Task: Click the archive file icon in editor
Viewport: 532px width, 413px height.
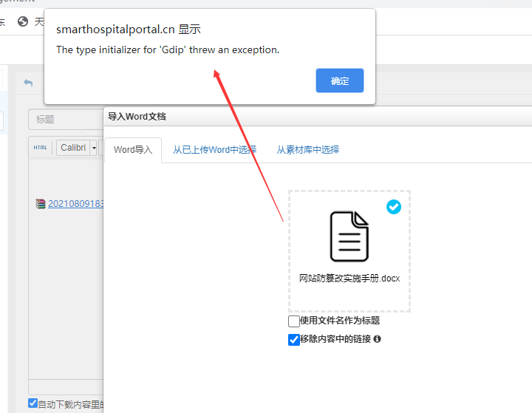Action: coord(41,204)
